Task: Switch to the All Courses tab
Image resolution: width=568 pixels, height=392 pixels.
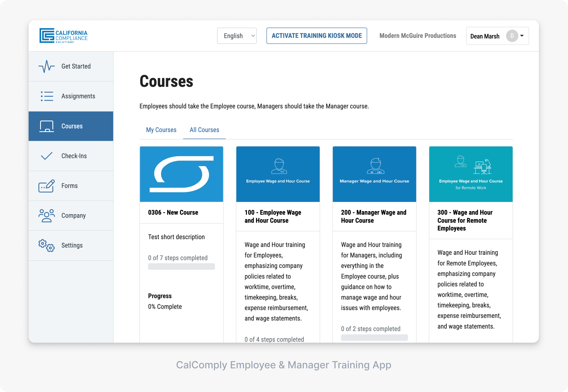Action: (204, 130)
